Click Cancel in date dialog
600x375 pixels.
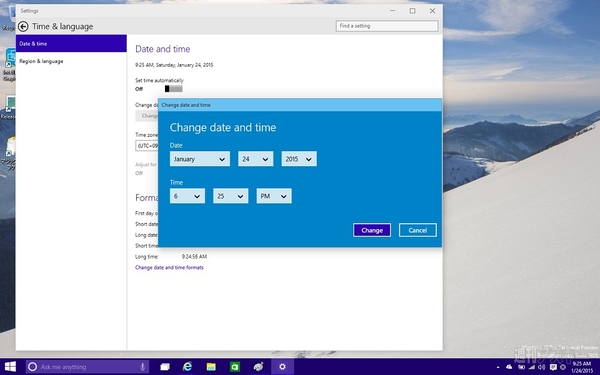417,230
